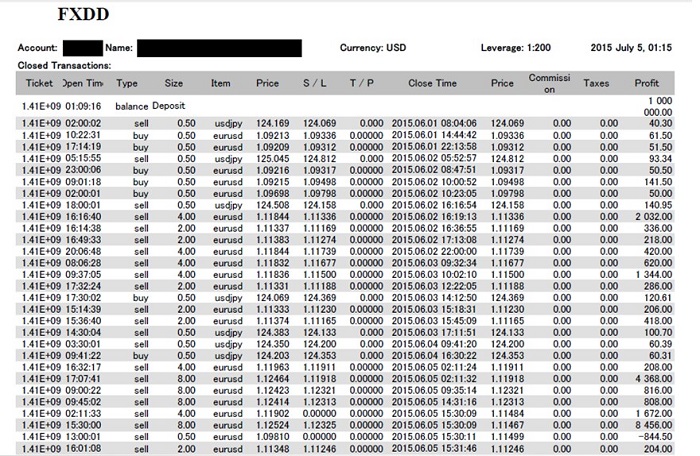This screenshot has width=700, height=456.
Task: Click the Type column header
Action: pos(127,83)
